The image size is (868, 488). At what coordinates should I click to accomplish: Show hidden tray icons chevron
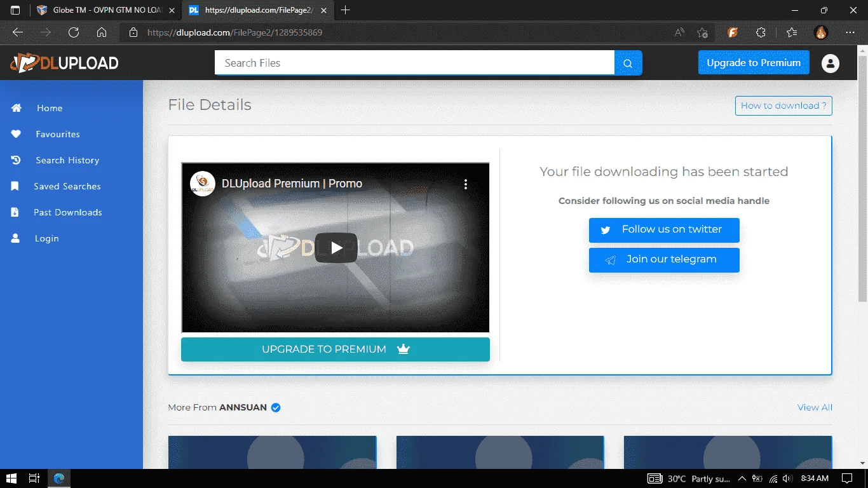[742, 478]
